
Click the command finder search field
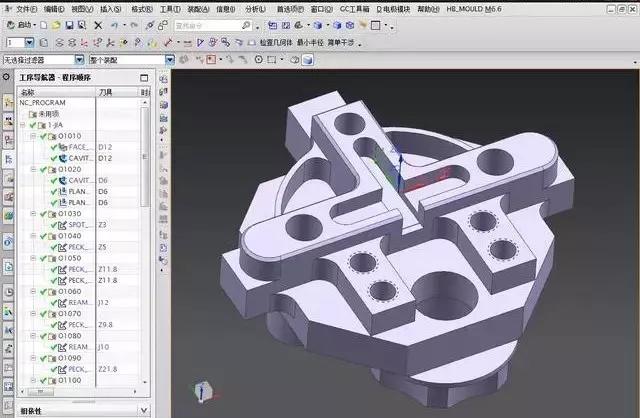click(207, 26)
